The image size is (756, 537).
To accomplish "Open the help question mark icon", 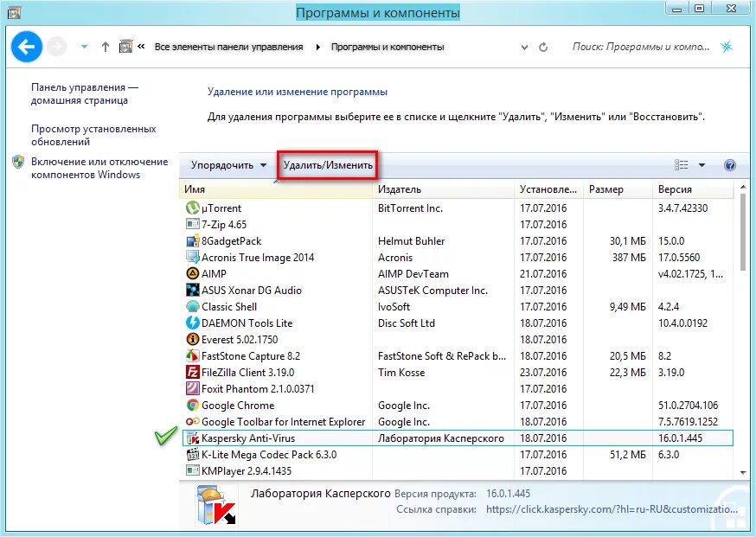I will pos(730,165).
